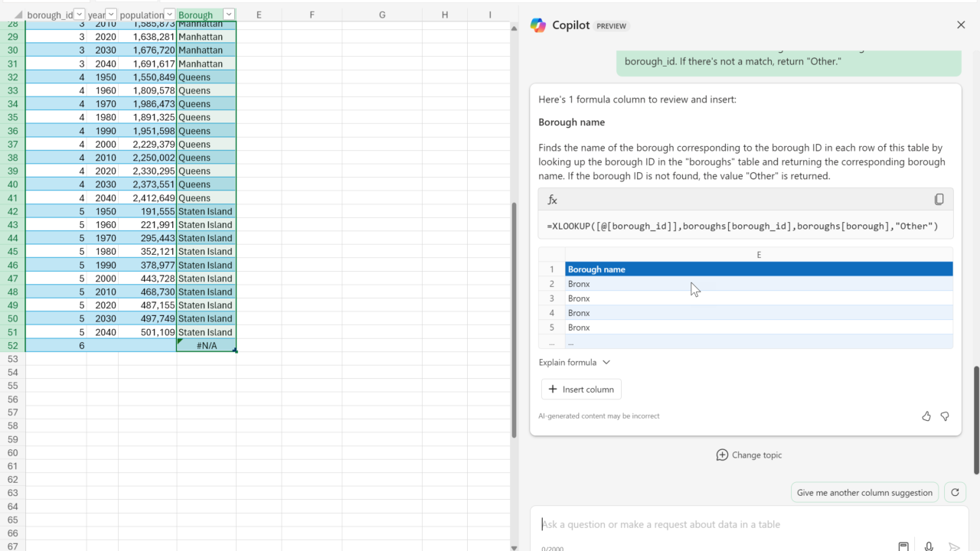Open the population column filter dropdown

tap(170, 15)
